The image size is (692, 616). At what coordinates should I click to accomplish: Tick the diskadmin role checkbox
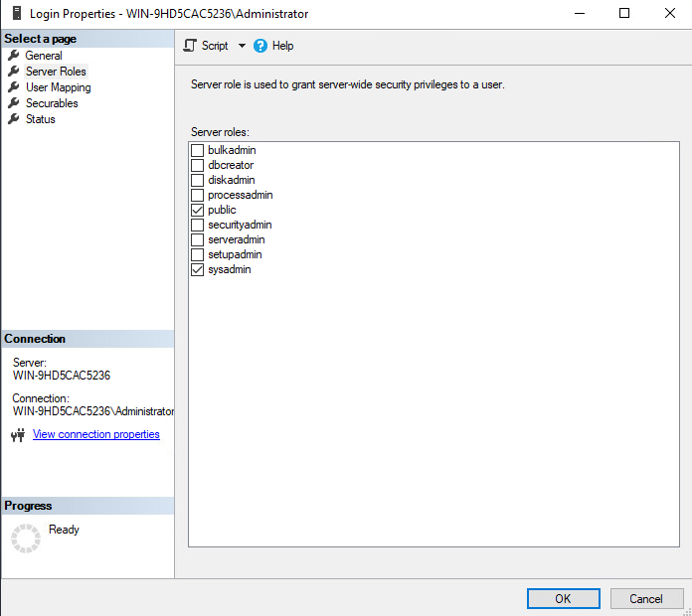[197, 181]
